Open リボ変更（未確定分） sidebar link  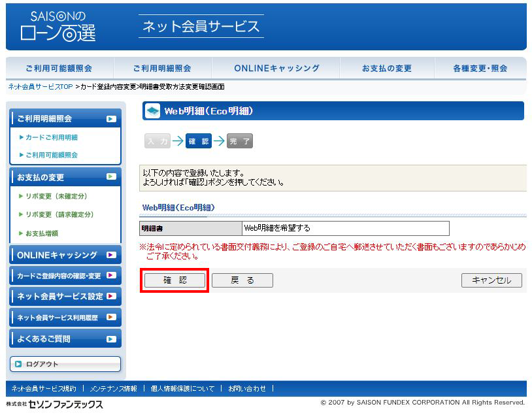(56, 196)
